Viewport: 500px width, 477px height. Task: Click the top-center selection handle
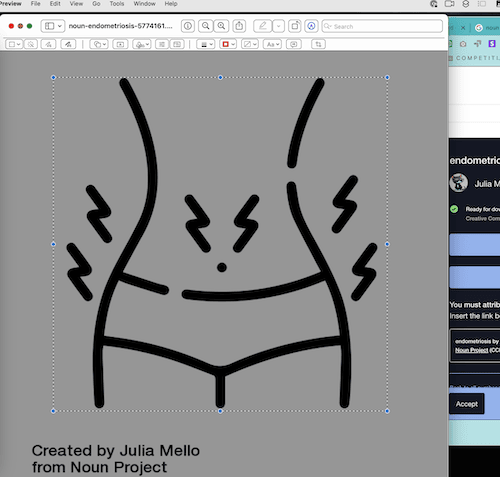[x=220, y=77]
